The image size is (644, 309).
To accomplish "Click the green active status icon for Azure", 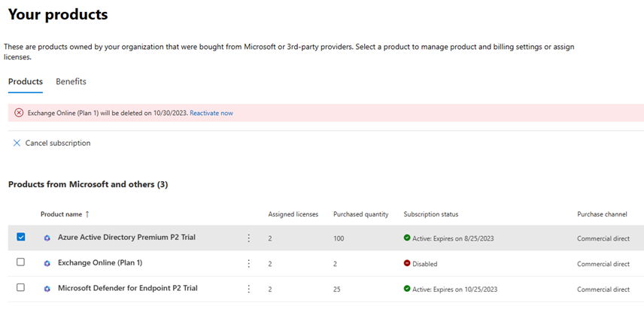I will click(x=407, y=238).
